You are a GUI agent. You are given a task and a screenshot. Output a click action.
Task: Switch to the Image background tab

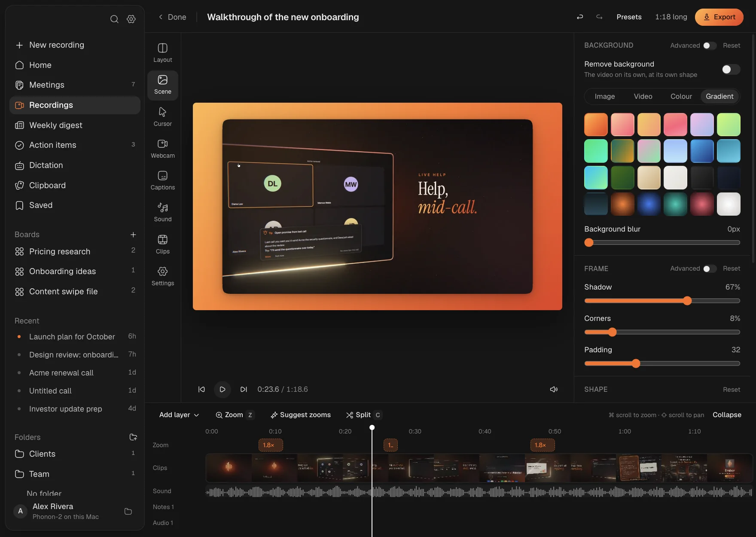605,96
